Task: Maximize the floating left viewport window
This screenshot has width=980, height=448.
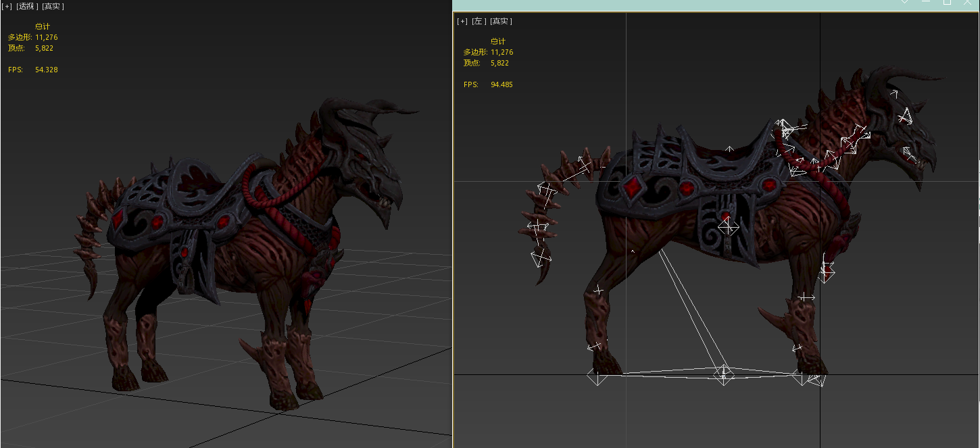Action: pyautogui.click(x=947, y=3)
